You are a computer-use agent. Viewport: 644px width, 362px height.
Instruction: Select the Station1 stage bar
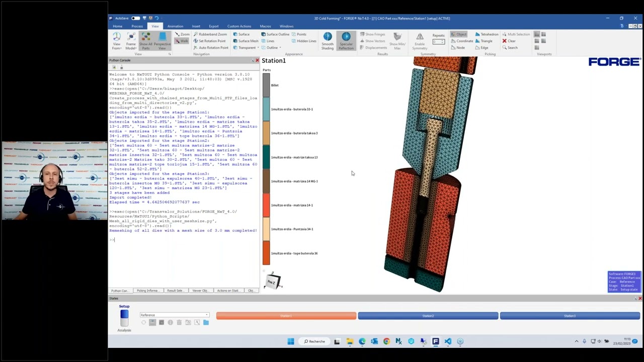[286, 316]
